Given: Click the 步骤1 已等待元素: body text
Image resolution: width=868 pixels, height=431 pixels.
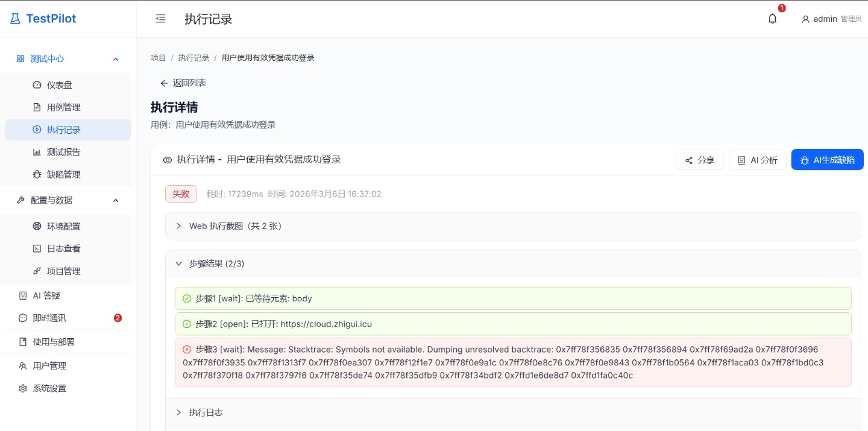Looking at the screenshot, I should coord(254,298).
